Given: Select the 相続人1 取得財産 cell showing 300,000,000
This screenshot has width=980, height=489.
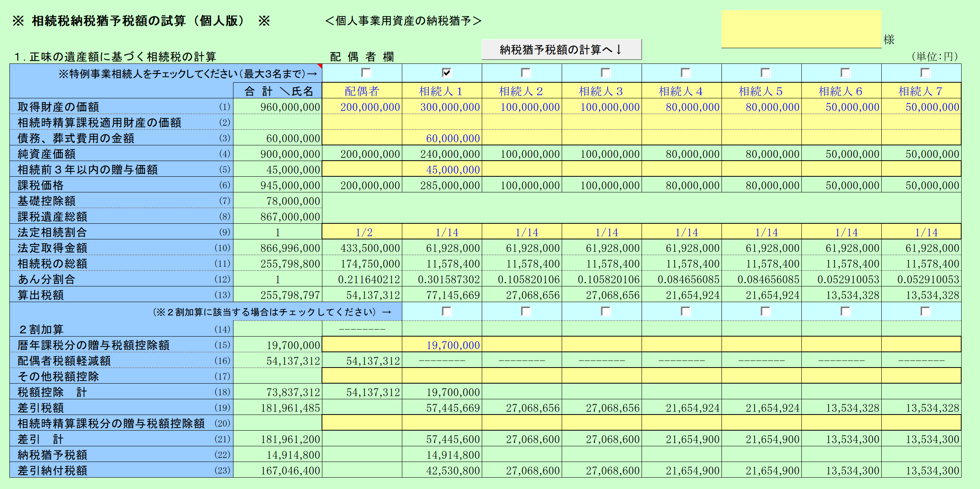Looking at the screenshot, I should [442, 106].
